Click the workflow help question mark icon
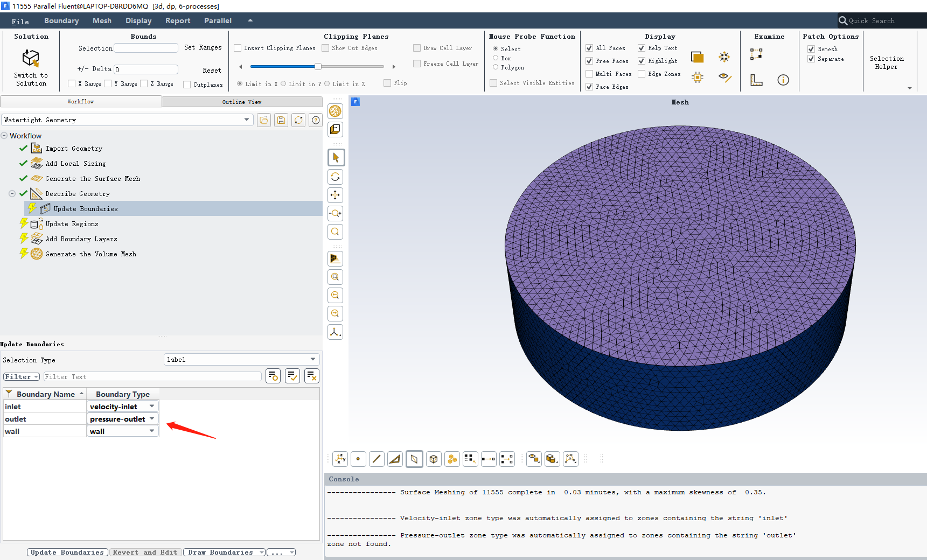This screenshot has height=560, width=927. [316, 120]
